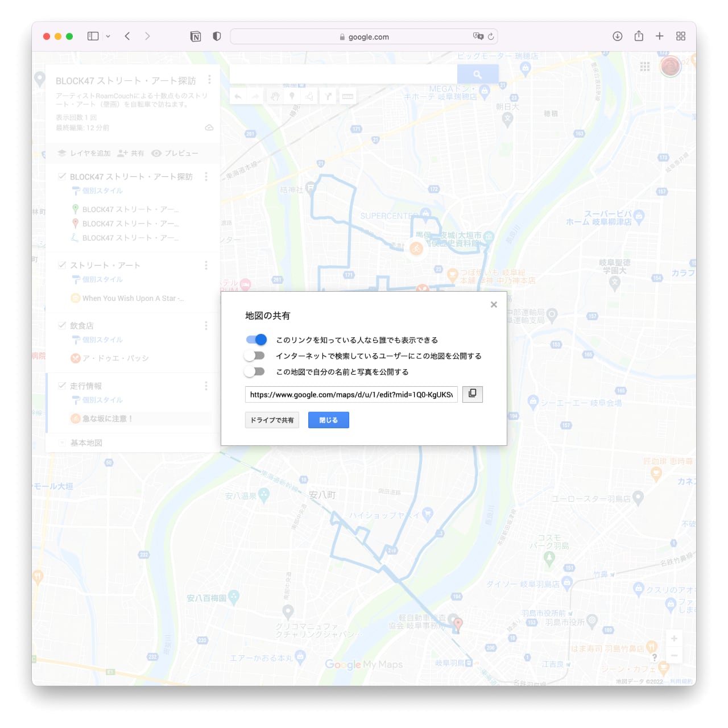Screen dimensions: 728x728
Task: Open the map title options menu
Action: [209, 80]
